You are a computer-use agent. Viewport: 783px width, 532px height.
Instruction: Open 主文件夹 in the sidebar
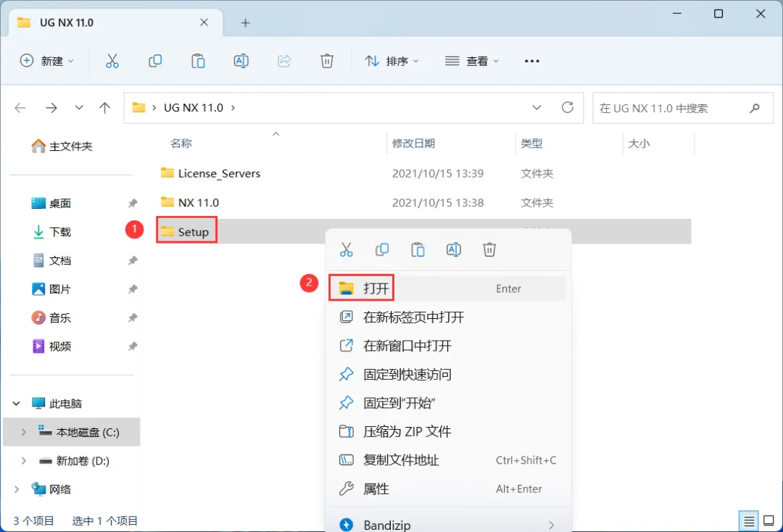click(62, 146)
